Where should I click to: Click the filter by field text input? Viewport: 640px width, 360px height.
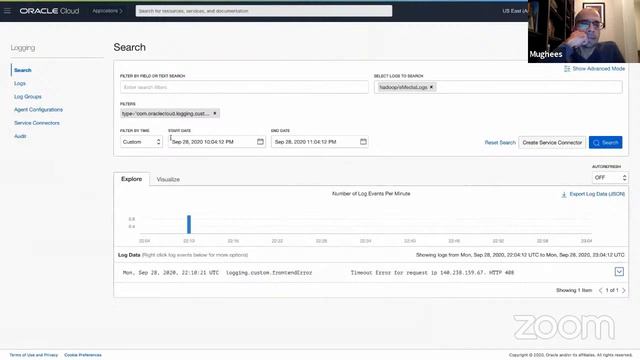(244, 87)
